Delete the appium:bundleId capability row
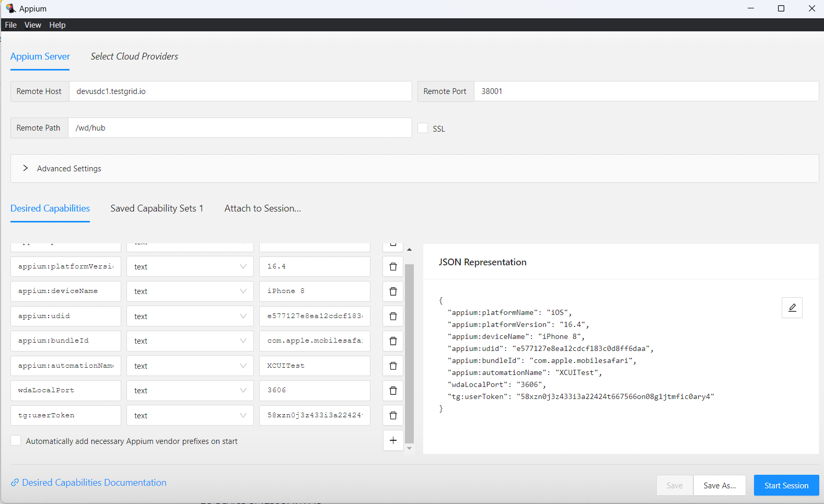This screenshot has width=824, height=504. point(393,341)
